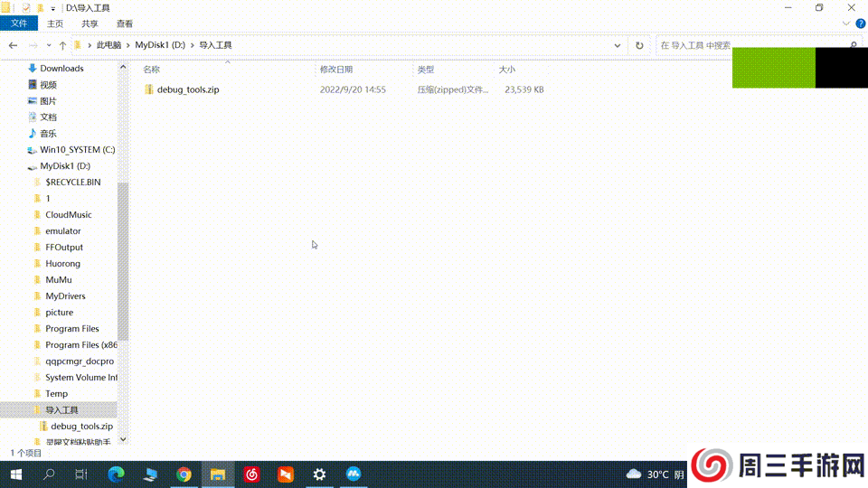Switch to the 共享 ribbon tab

[90, 23]
